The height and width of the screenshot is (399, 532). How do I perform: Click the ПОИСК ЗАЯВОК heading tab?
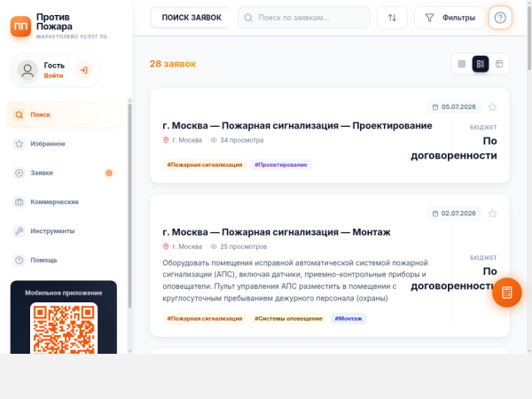coord(192,18)
